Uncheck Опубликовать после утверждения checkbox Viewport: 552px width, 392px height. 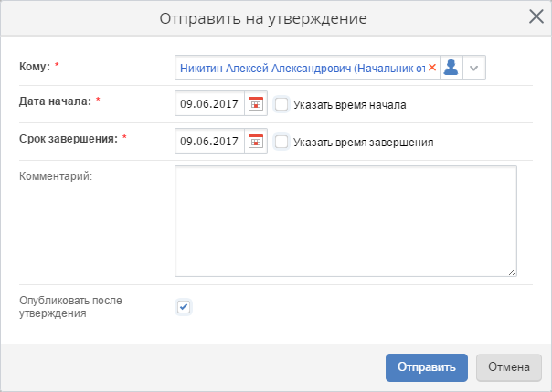pyautogui.click(x=184, y=306)
